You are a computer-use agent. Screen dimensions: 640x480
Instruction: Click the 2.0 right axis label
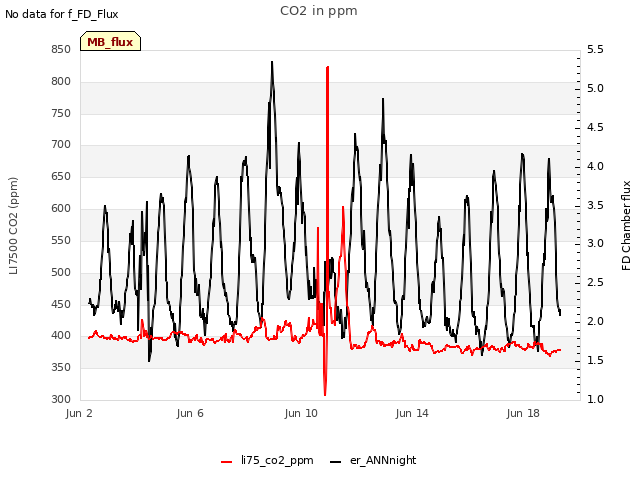point(595,321)
